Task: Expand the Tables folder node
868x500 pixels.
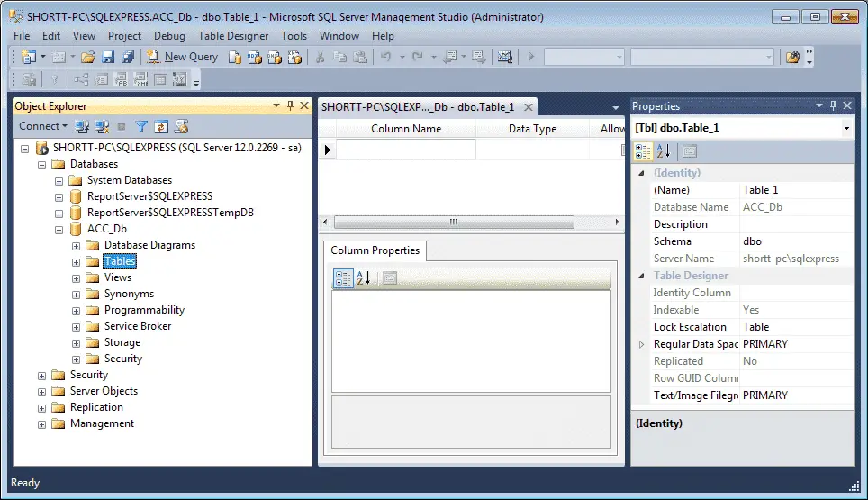Action: 76,262
